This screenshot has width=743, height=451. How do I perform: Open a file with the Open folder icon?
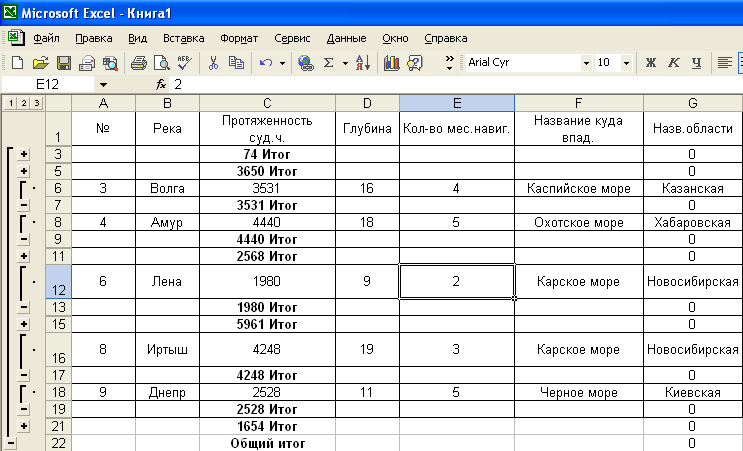(x=40, y=63)
